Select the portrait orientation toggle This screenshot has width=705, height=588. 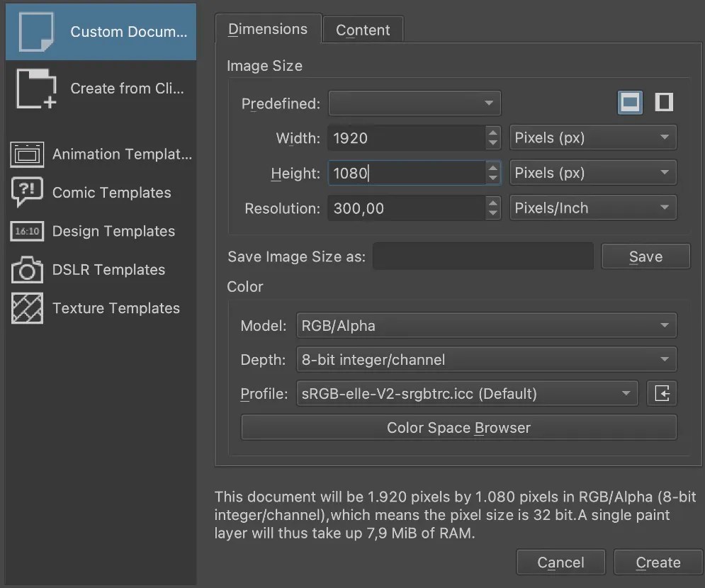tap(663, 102)
